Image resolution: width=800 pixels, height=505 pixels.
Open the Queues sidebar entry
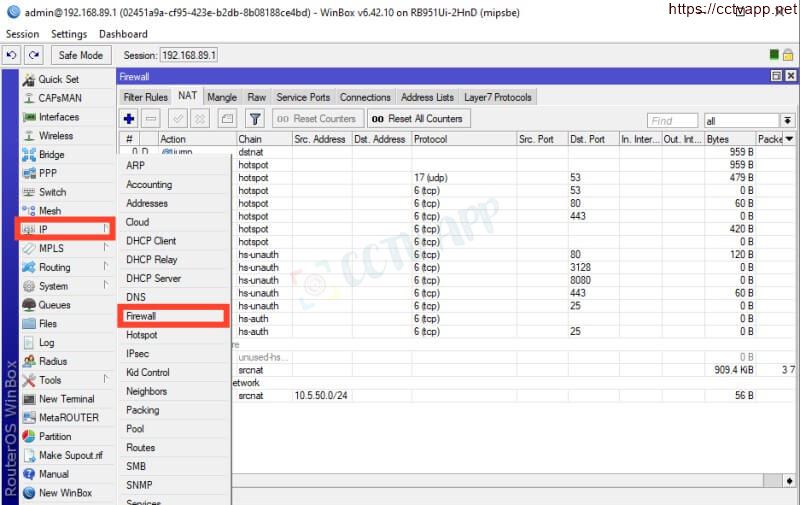[54, 305]
